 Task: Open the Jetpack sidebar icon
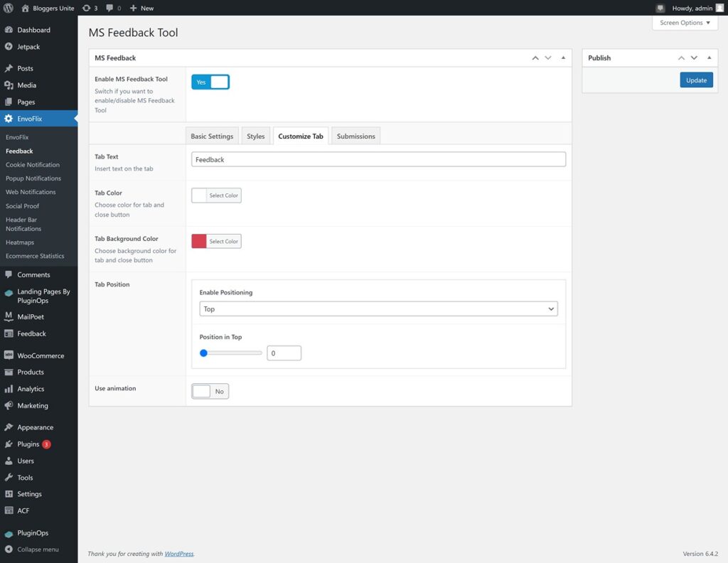pos(9,46)
